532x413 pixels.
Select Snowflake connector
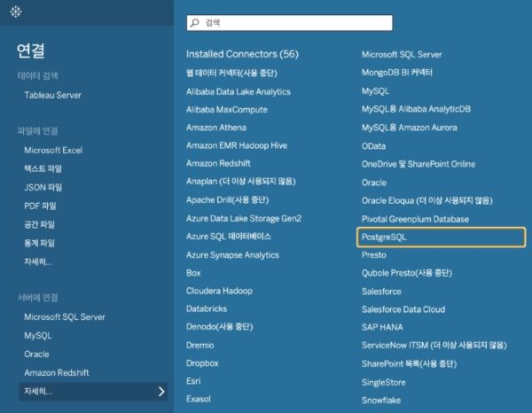[381, 401]
